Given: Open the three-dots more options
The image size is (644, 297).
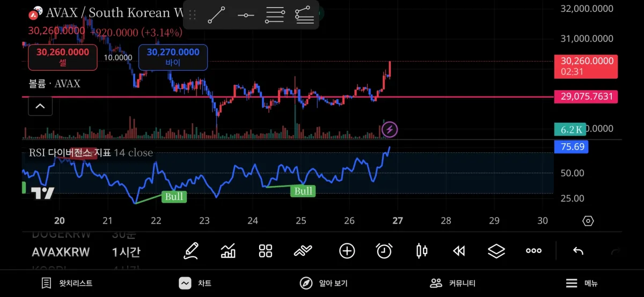Looking at the screenshot, I should tap(533, 251).
